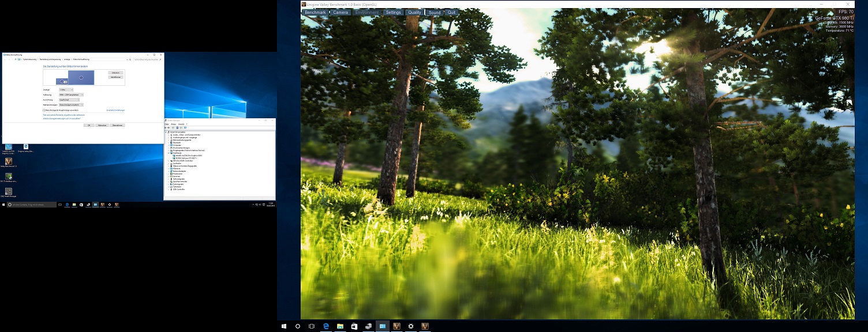Switch to first Valley icon on right taskbar
The image size is (868, 332).
point(396,326)
